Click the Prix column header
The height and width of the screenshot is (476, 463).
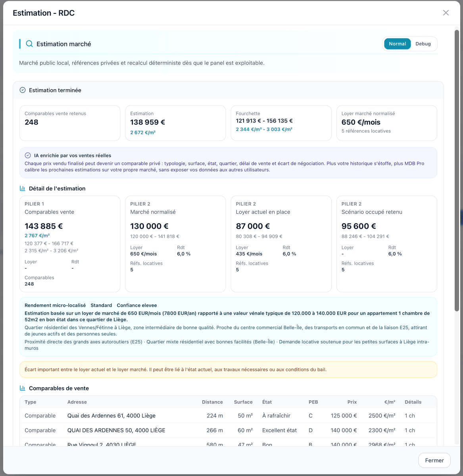click(x=352, y=402)
